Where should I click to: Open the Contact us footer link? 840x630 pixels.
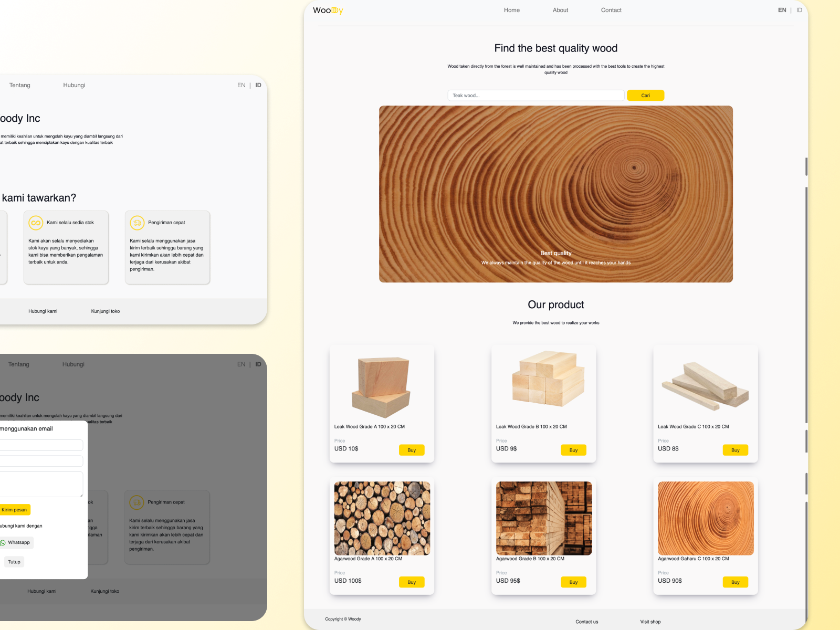(x=586, y=622)
